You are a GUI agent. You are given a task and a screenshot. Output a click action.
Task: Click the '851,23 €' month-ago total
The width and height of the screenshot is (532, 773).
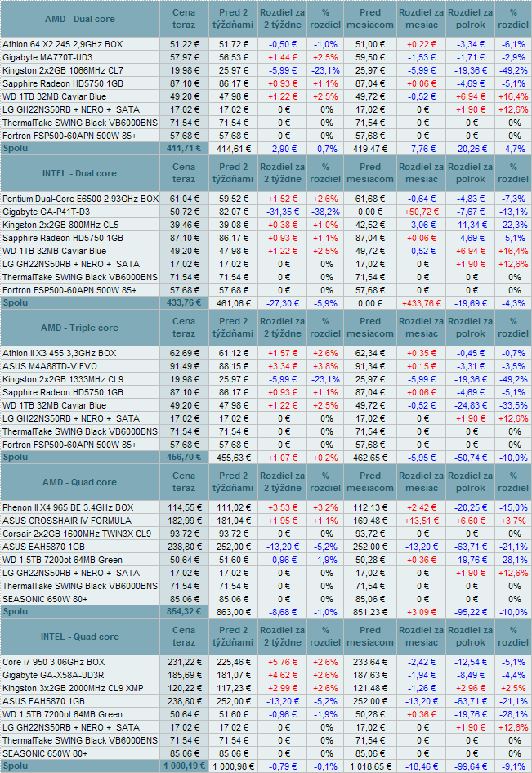370,612
